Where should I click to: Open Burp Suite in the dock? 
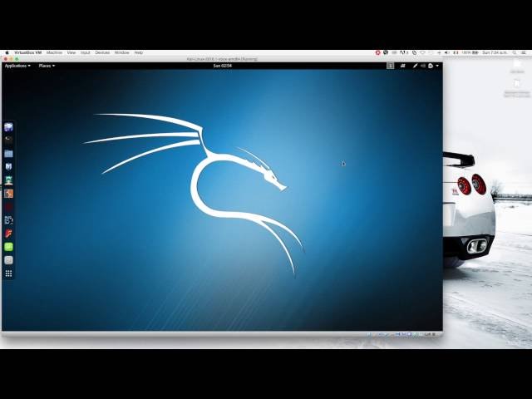point(8,194)
